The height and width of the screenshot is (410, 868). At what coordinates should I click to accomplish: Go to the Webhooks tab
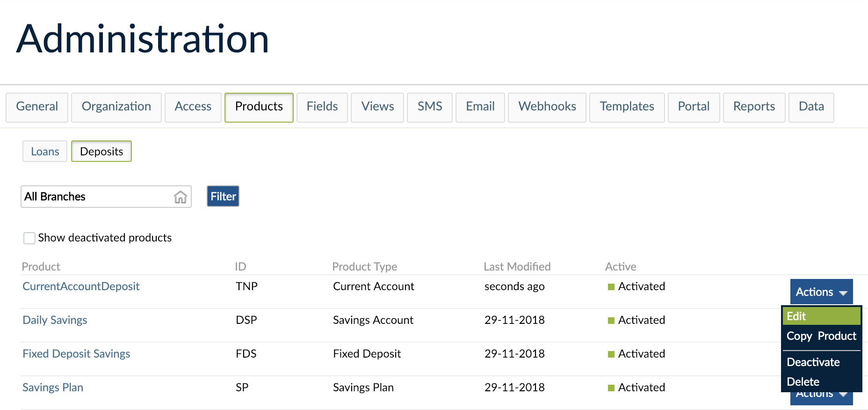[x=547, y=107]
